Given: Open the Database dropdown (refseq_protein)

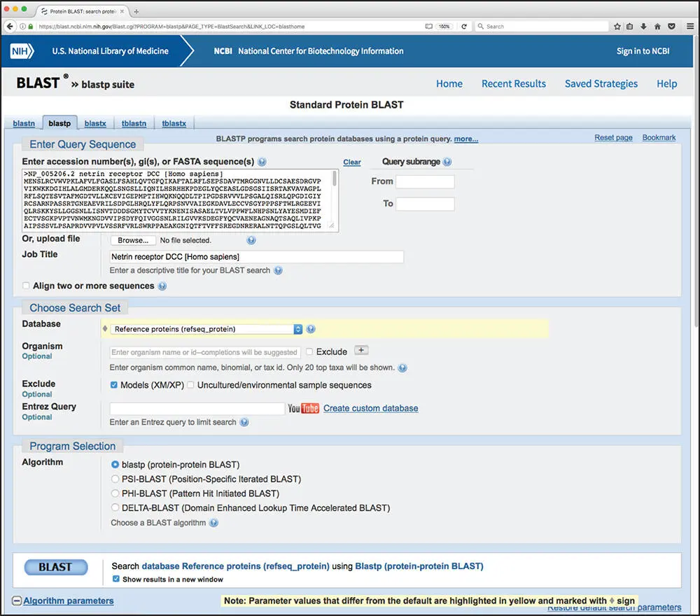Looking at the screenshot, I should [x=206, y=329].
